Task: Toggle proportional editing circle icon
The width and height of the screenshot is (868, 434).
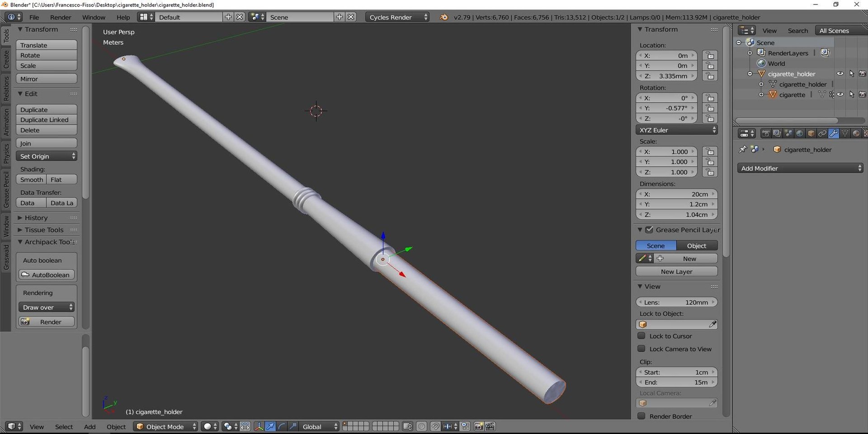Action: 421,426
